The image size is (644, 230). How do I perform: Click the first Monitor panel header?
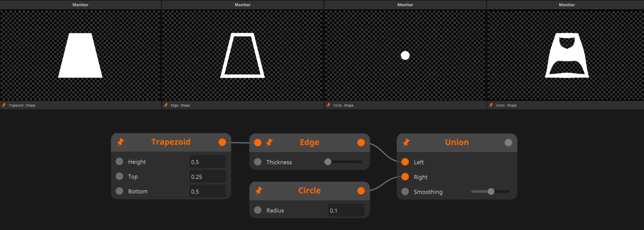(80, 5)
